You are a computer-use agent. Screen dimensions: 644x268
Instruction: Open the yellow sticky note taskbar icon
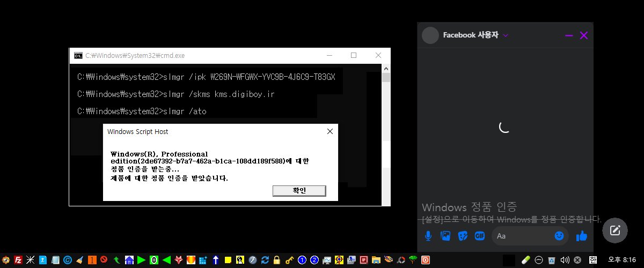228,260
